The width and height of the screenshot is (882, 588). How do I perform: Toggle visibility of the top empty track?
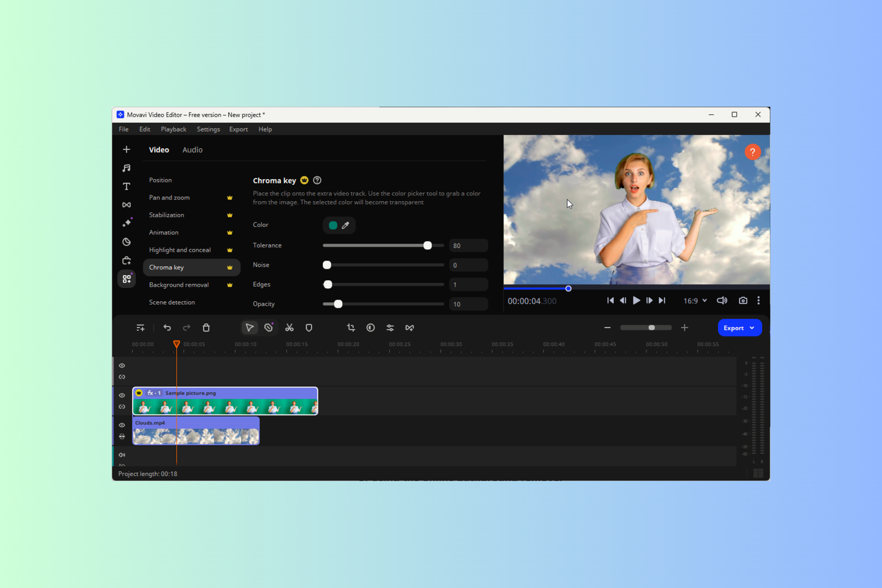coord(122,366)
